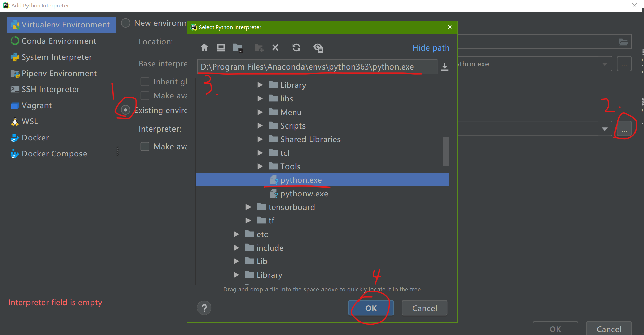Viewport: 644px width, 335px height.
Task: Close the Select Python Interpreter dialog
Action: [x=450, y=27]
